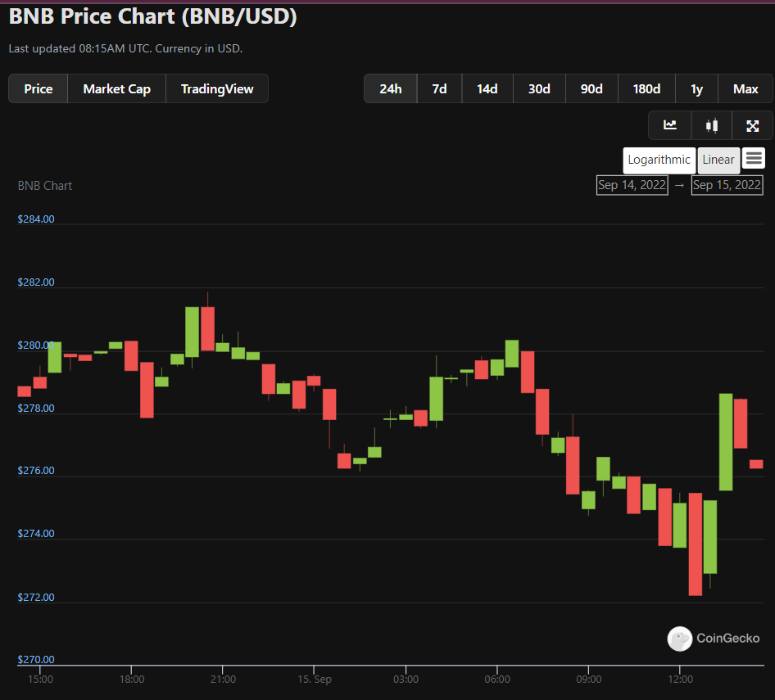Viewport: 775px width, 700px height.
Task: Click the $282.00 axis label
Action: 36,282
